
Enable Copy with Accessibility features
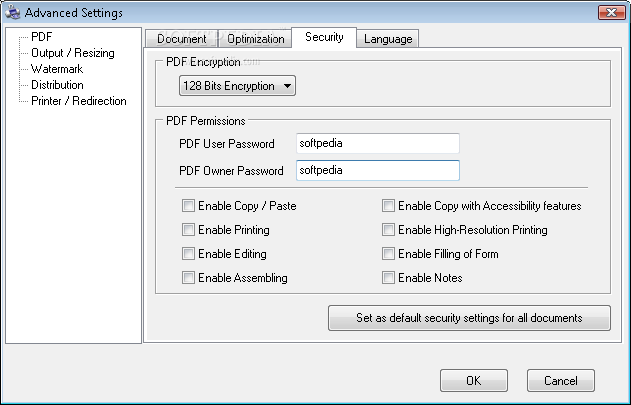[388, 206]
